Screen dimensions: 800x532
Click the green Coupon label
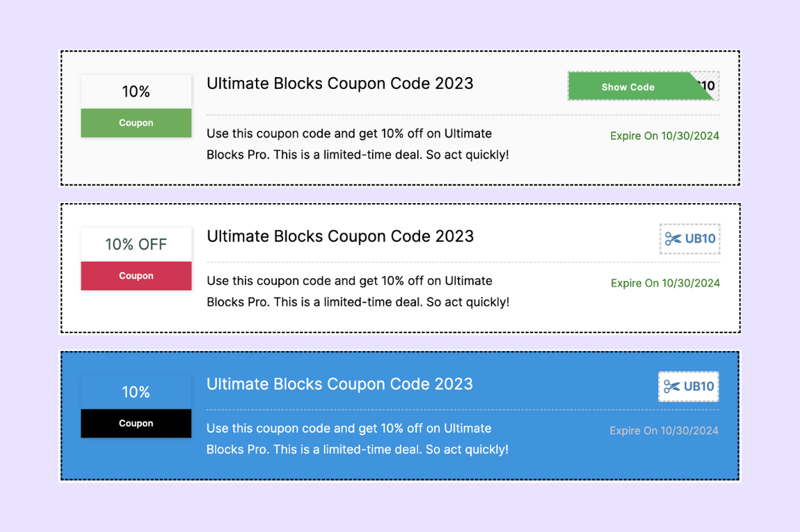pos(136,123)
